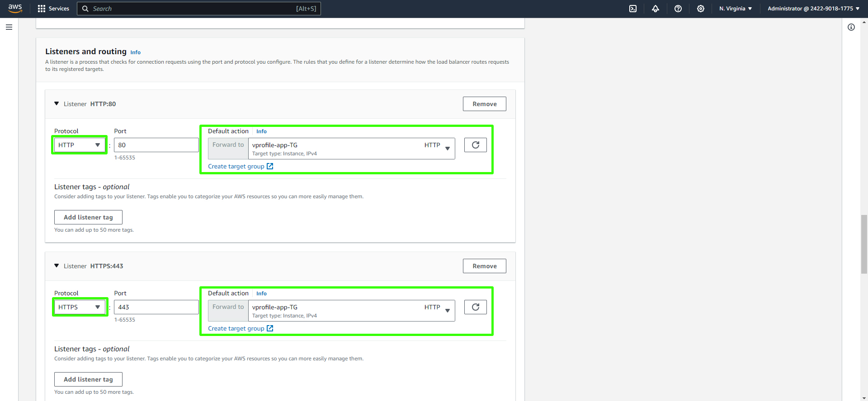This screenshot has width=868, height=401.
Task: Open Info link beside Listeners and routing
Action: point(135,52)
